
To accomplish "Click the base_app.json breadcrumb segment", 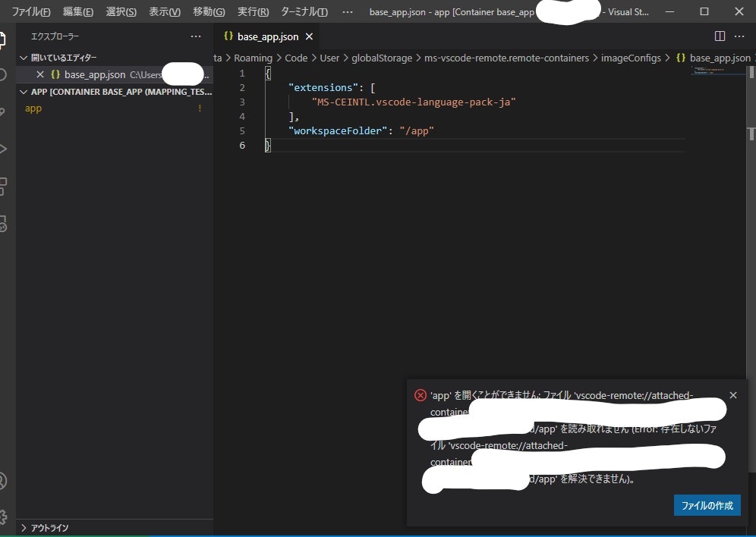I will [713, 58].
